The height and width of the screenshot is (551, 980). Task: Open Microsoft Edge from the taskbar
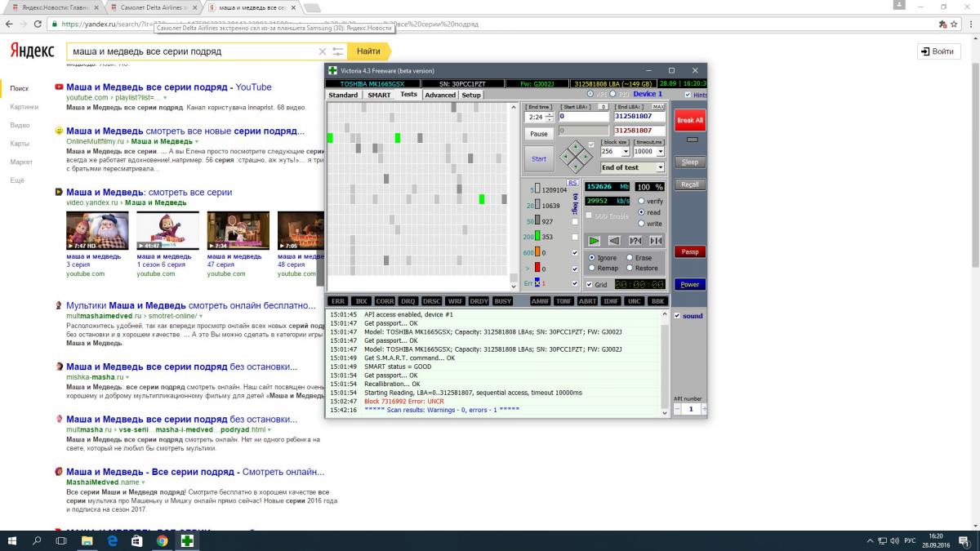tap(112, 540)
